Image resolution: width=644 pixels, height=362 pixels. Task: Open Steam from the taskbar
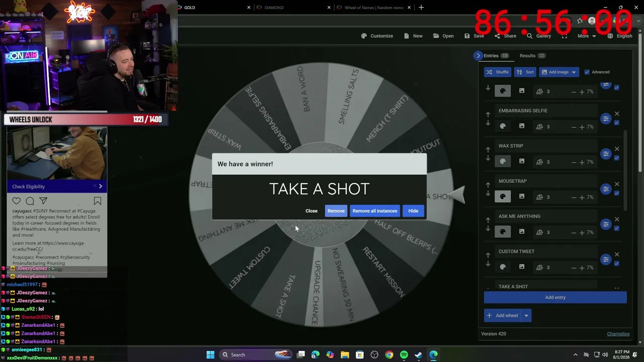click(x=419, y=355)
